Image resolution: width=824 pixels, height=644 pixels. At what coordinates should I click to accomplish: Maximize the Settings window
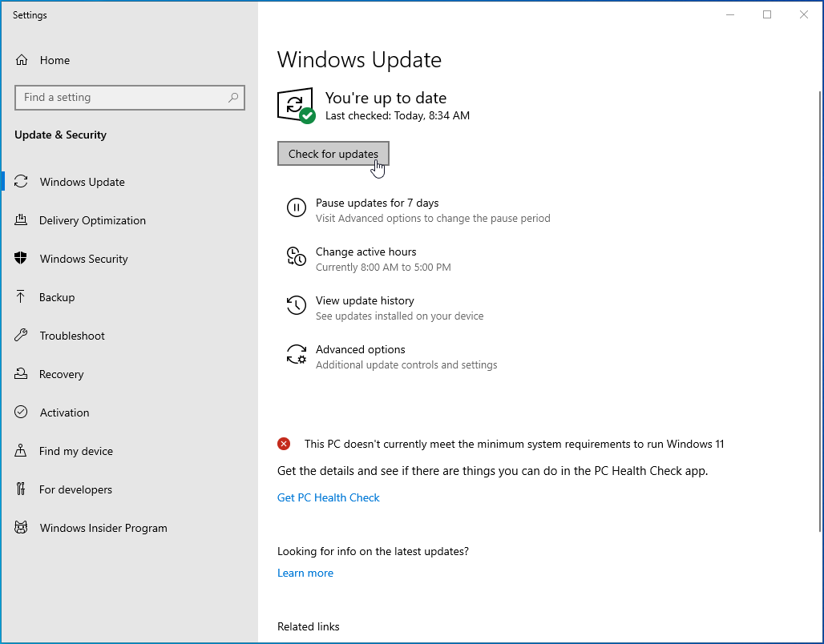pos(767,14)
